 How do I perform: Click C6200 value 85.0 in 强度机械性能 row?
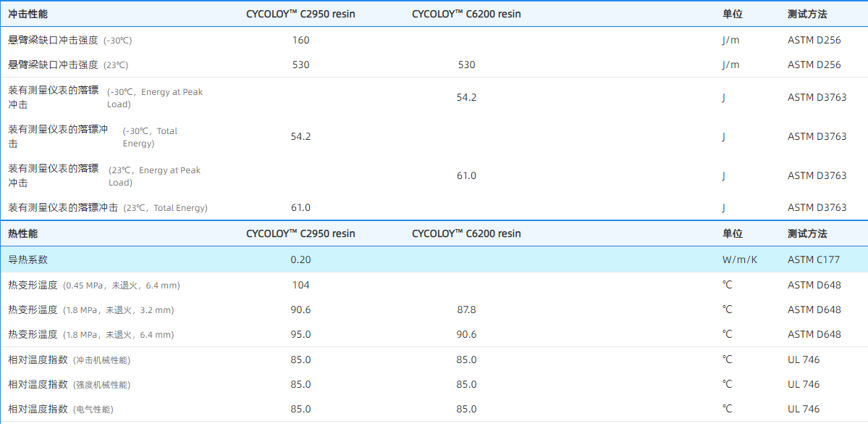tap(467, 385)
